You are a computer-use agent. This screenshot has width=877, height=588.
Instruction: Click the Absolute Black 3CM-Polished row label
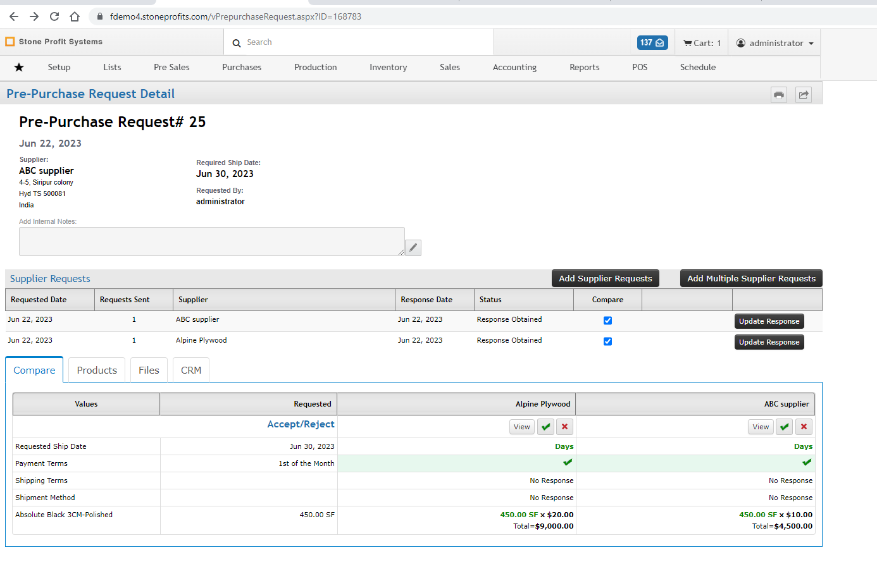[64, 515]
